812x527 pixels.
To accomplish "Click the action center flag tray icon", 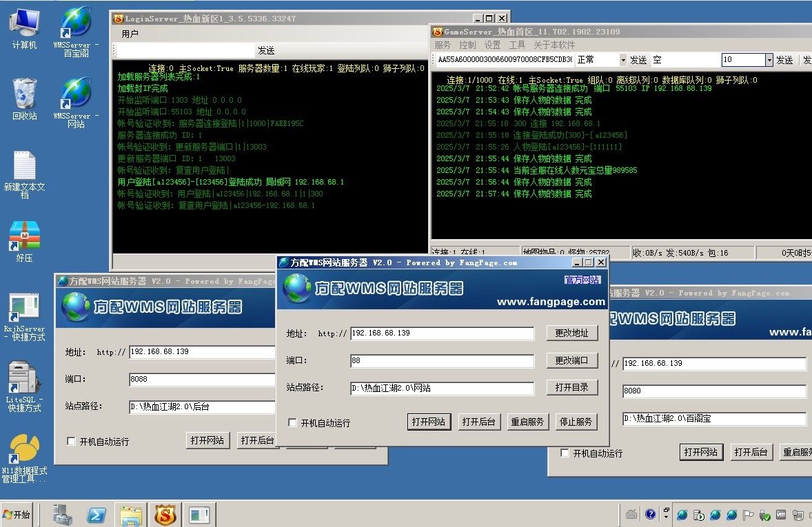I will [x=748, y=515].
